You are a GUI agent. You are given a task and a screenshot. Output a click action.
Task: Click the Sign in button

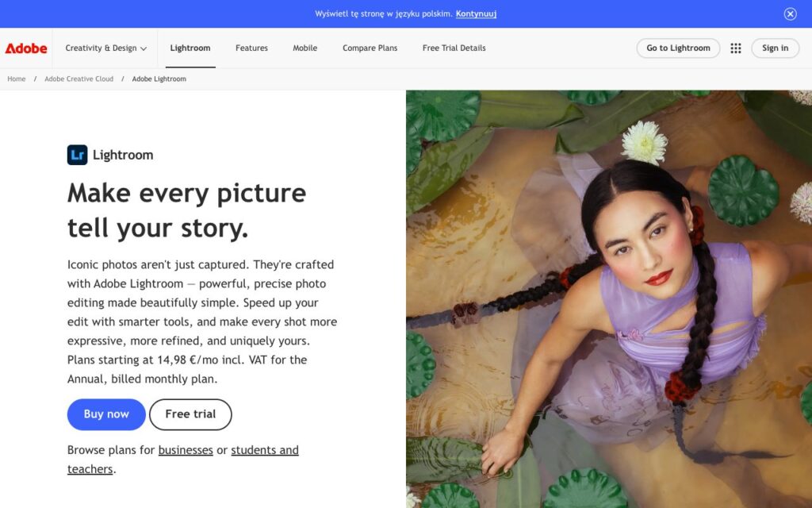[x=776, y=48]
